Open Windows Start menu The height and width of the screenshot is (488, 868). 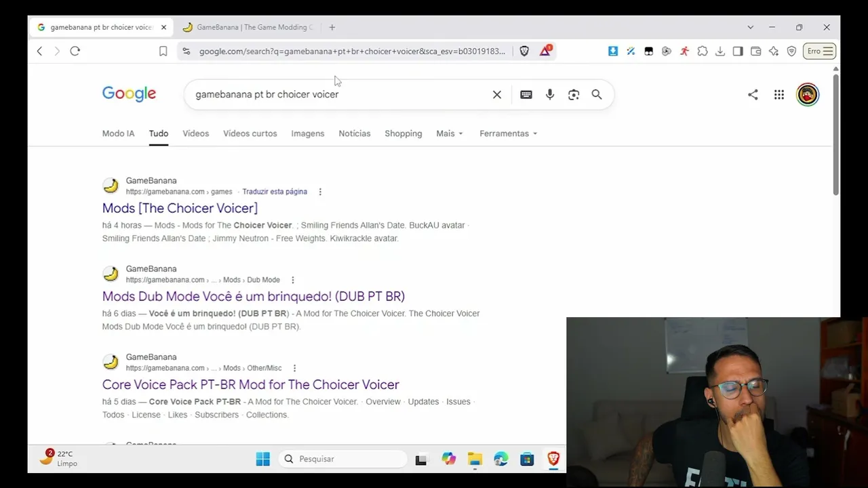[263, 459]
